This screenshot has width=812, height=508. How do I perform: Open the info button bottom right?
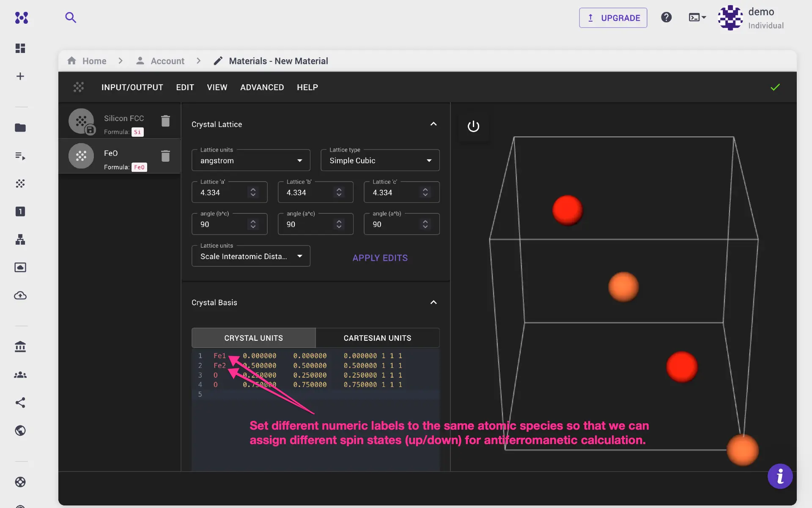tap(780, 476)
